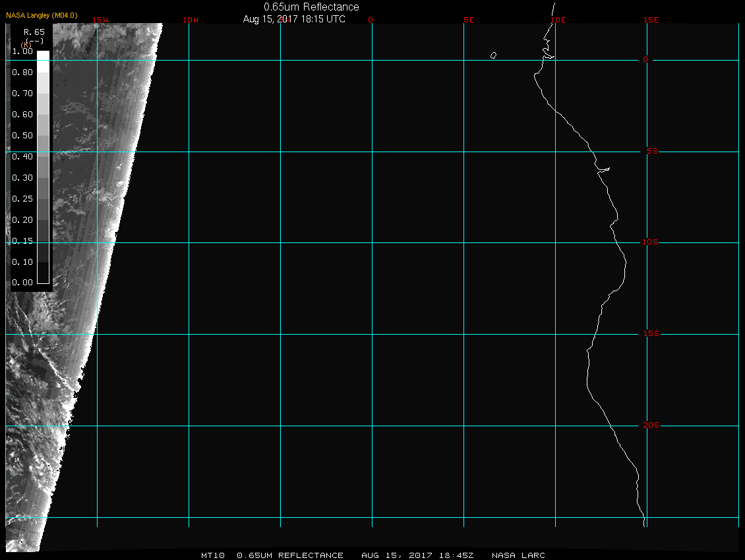
Task: Click the R.65 header above the color bar
Action: click(34, 32)
